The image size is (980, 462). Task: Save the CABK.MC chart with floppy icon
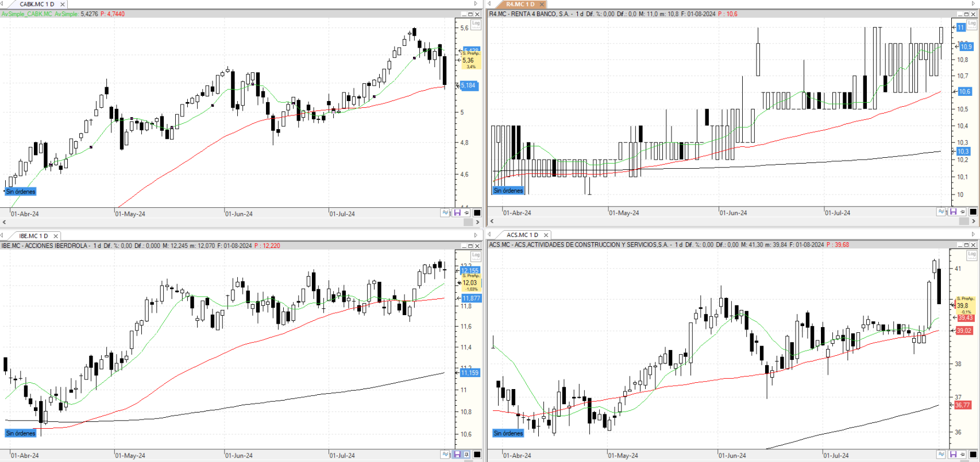pyautogui.click(x=457, y=212)
